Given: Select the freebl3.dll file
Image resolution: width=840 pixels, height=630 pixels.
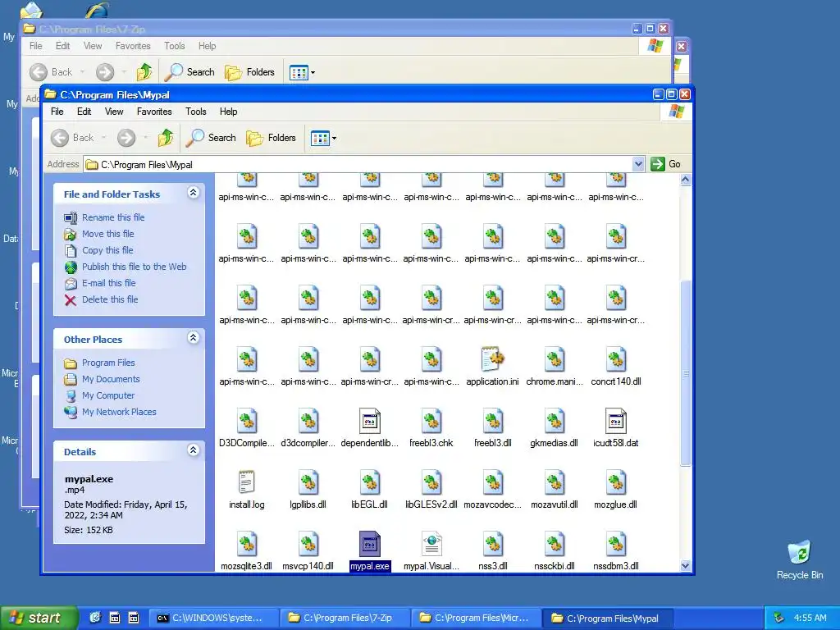Looking at the screenshot, I should coord(492,429).
